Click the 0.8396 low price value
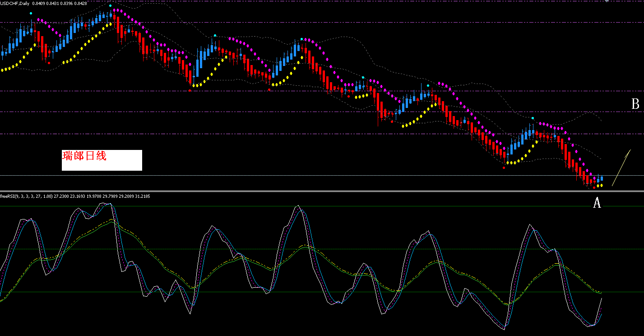The width and height of the screenshot is (644, 336). click(x=66, y=4)
